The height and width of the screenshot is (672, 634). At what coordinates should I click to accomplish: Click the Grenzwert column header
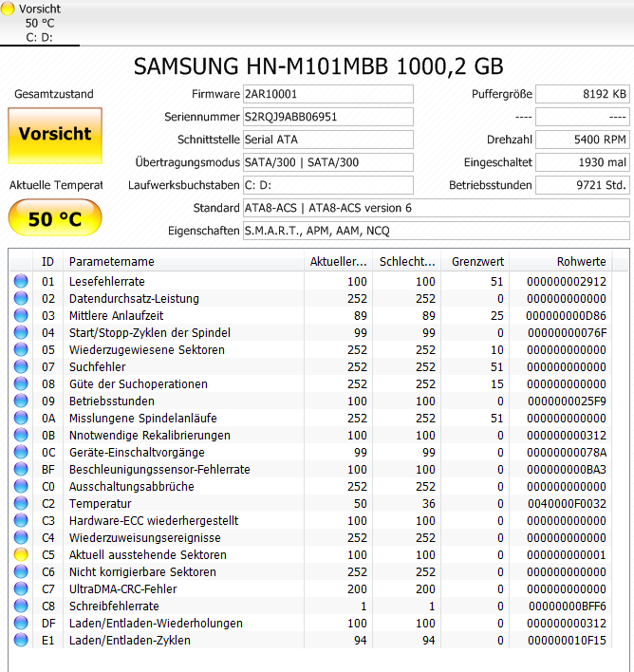pyautogui.click(x=475, y=261)
